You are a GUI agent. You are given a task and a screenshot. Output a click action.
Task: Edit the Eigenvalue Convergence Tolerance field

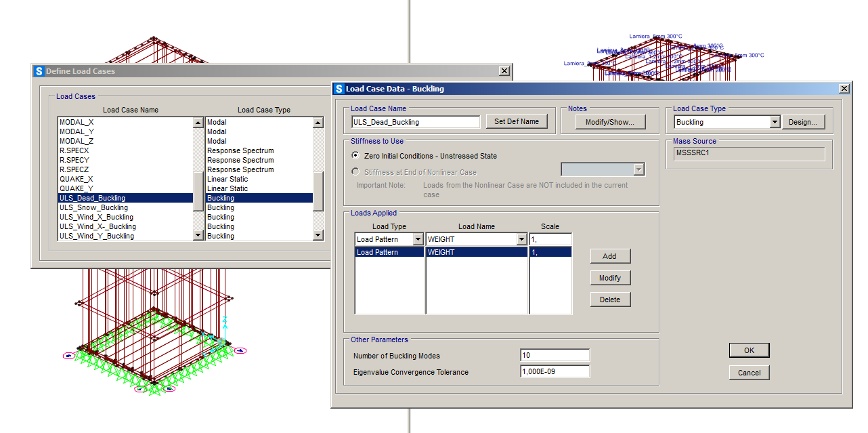click(x=555, y=371)
